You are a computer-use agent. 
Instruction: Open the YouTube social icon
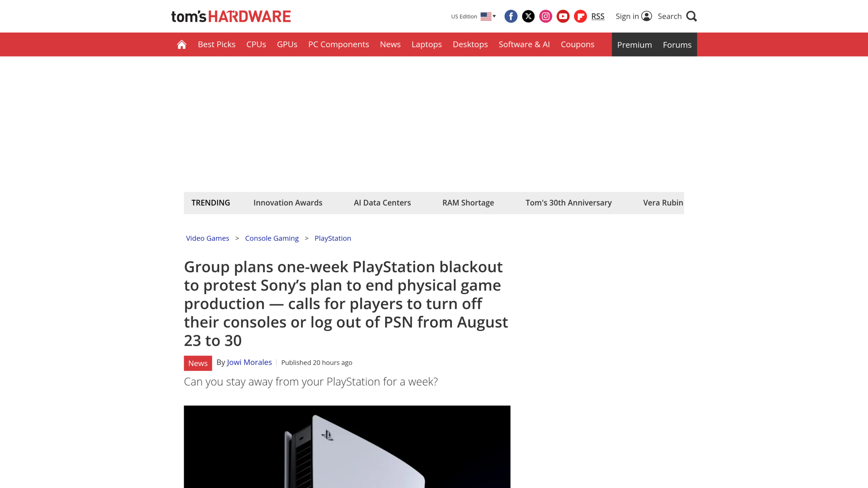pyautogui.click(x=563, y=16)
